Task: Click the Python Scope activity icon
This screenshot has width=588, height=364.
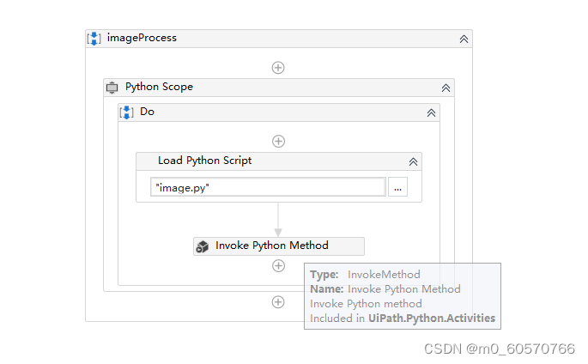Action: 112,88
